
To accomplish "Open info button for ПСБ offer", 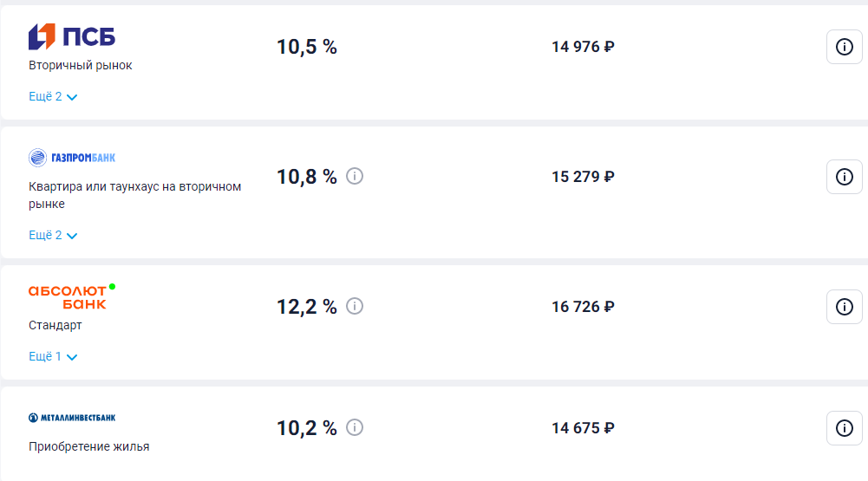I will [845, 47].
